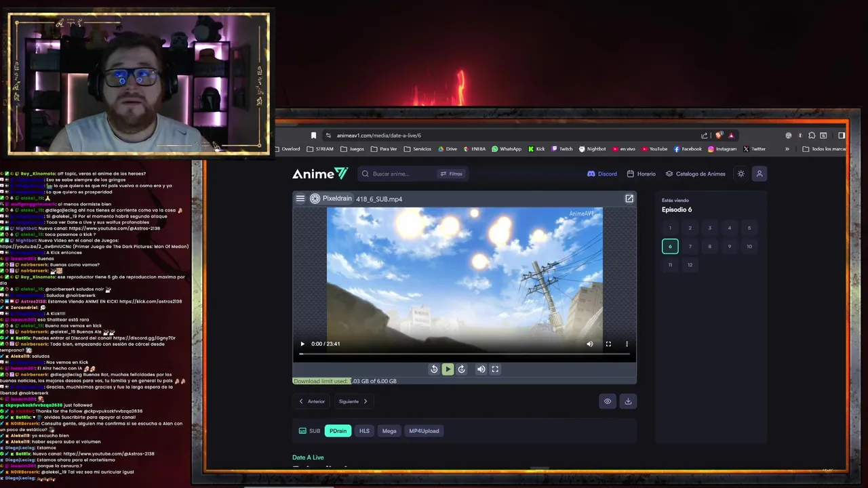Open the video three-dot options menu
Viewport: 868px width, 488px height.
pyautogui.click(x=627, y=344)
